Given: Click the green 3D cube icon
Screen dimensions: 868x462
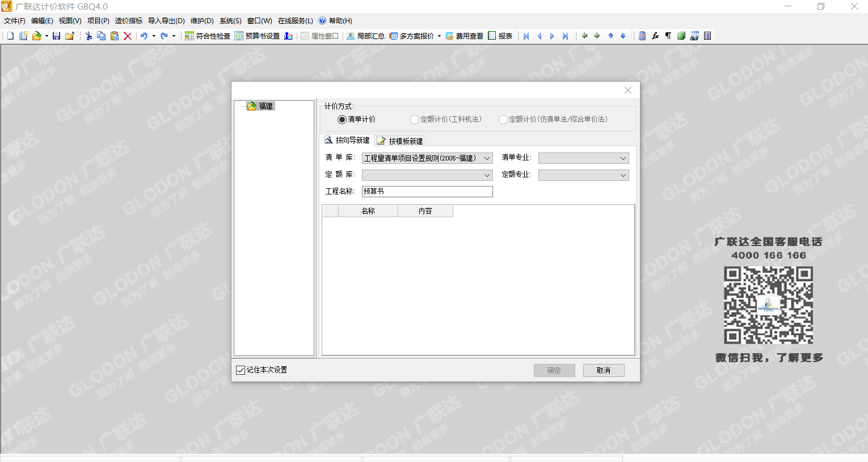Looking at the screenshot, I should point(681,36).
